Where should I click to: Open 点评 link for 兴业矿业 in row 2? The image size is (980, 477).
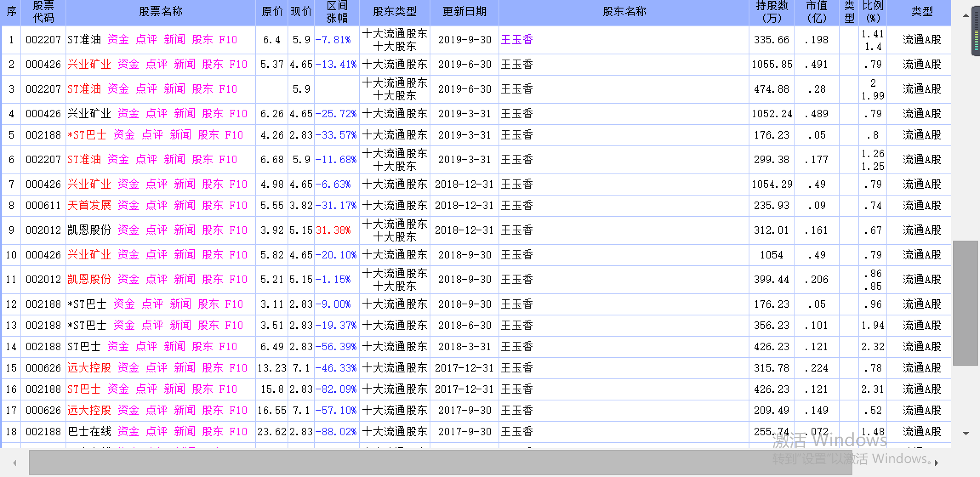[x=156, y=65]
